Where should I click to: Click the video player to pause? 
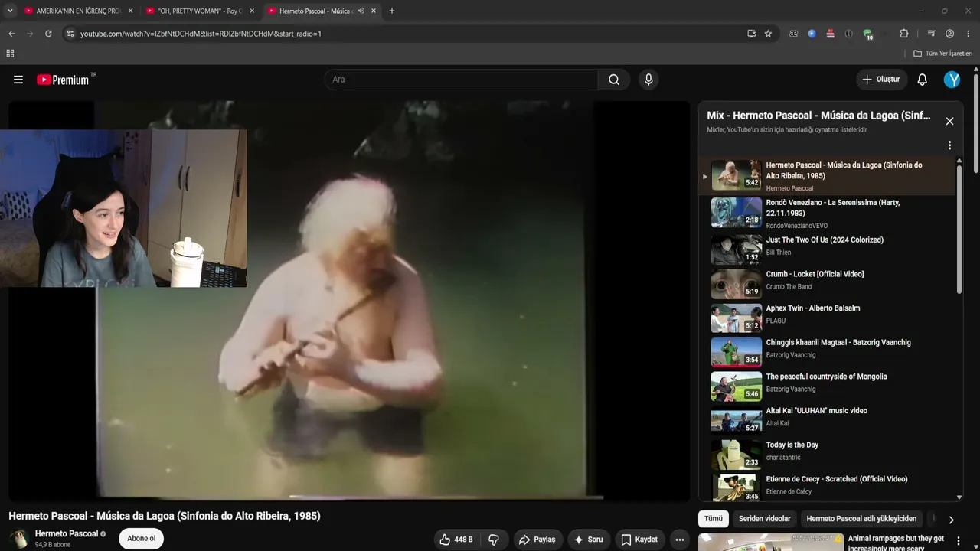[x=349, y=300]
